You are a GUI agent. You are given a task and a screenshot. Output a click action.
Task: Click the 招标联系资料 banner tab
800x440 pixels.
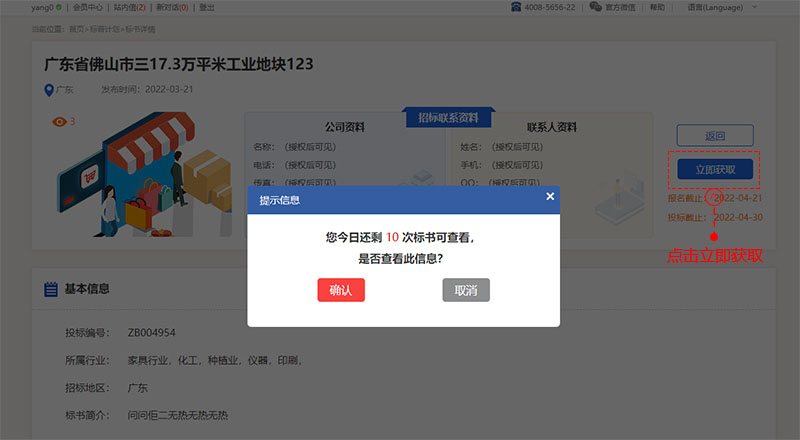click(449, 118)
